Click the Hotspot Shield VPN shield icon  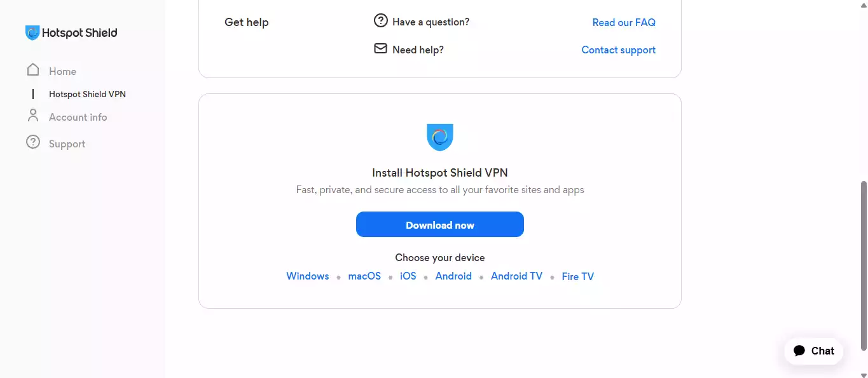coord(440,137)
